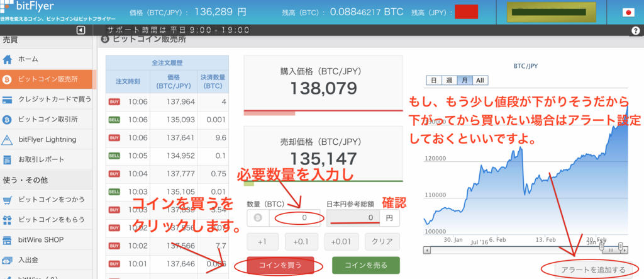
Task: Add +1 BTC to quantity
Action: click(262, 242)
